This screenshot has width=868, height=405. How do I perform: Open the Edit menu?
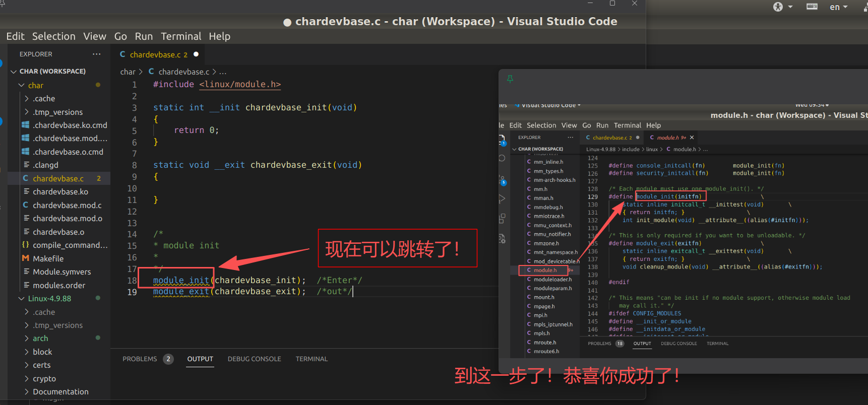coord(15,36)
